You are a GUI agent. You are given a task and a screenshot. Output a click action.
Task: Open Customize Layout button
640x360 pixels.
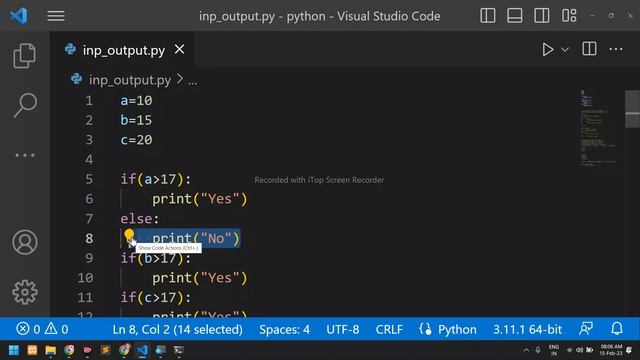pyautogui.click(x=569, y=16)
